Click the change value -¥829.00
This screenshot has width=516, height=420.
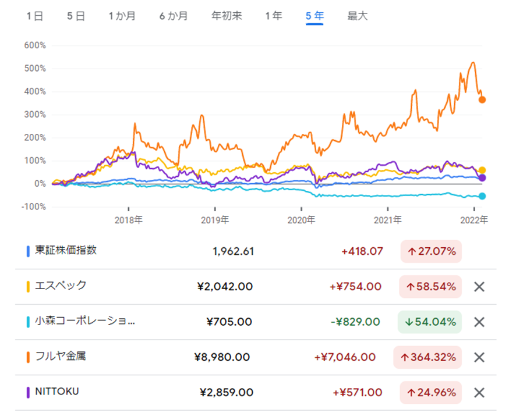click(355, 322)
